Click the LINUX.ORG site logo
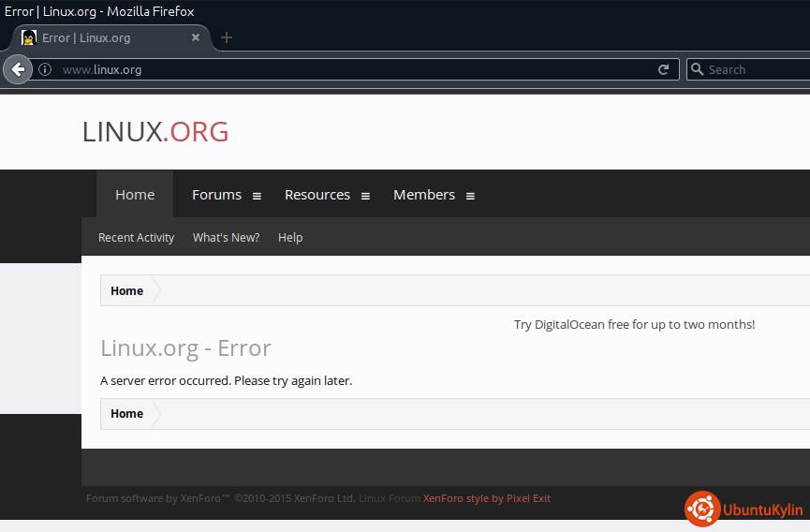This screenshot has height=532, width=810. pos(155,132)
